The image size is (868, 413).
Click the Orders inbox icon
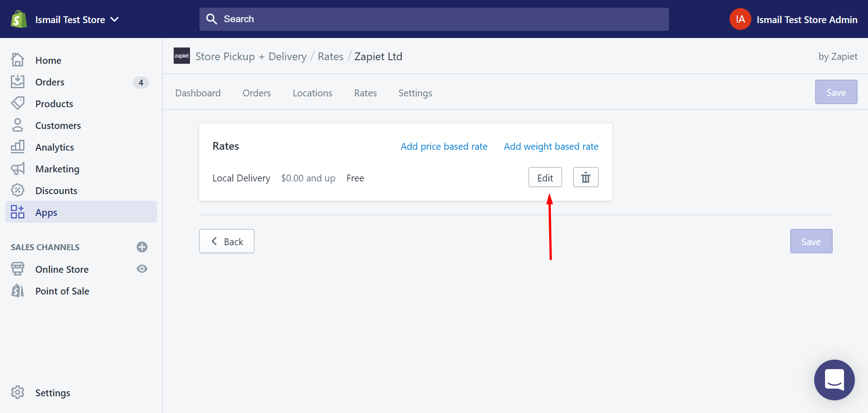point(18,81)
